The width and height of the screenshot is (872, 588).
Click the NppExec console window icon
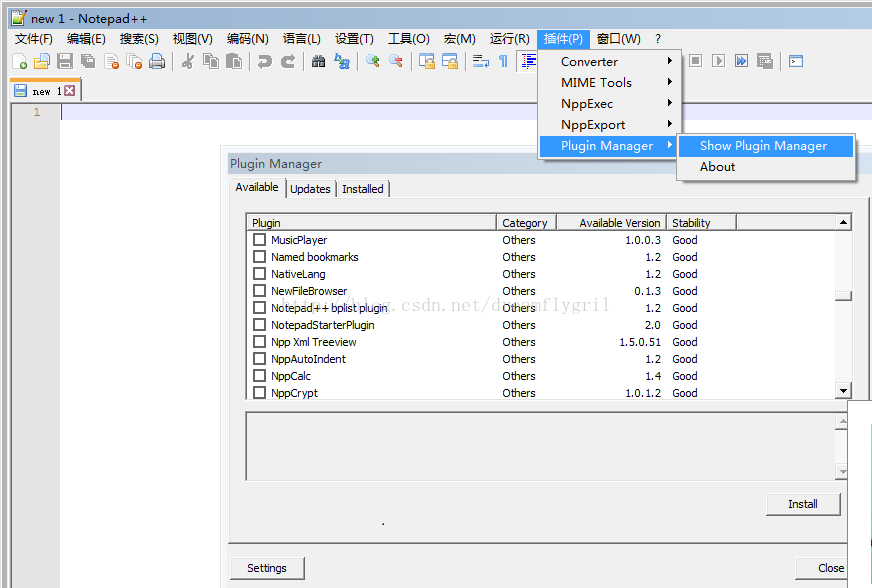(x=796, y=61)
